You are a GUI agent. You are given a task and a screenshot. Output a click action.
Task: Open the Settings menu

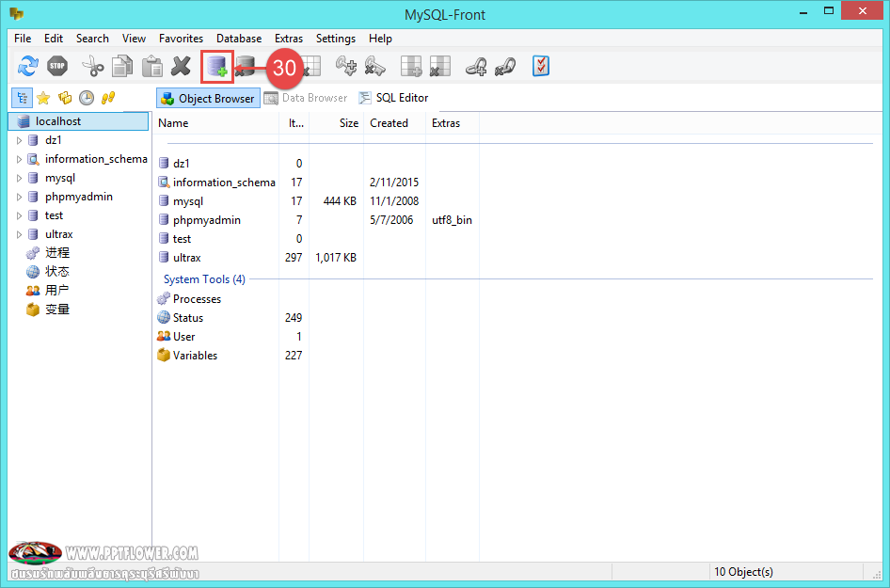(x=336, y=38)
